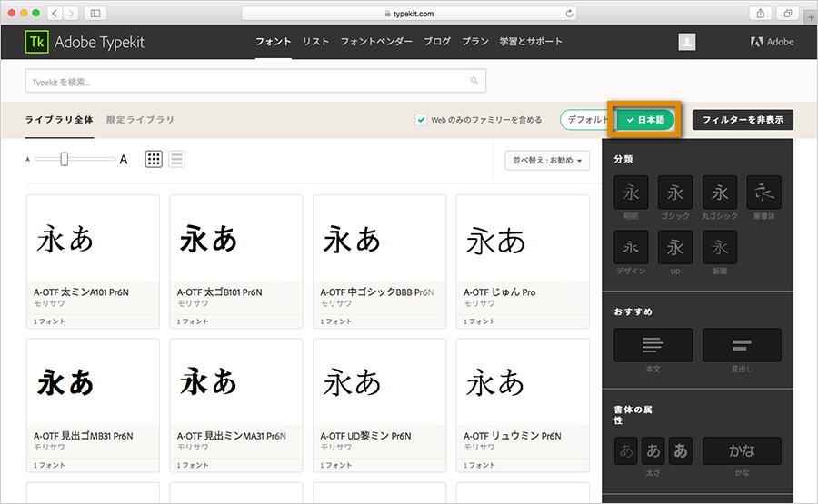This screenshot has height=504, width=818.
Task: Uncheck Web のみのファミリーを含める checkbox
Action: coord(421,120)
